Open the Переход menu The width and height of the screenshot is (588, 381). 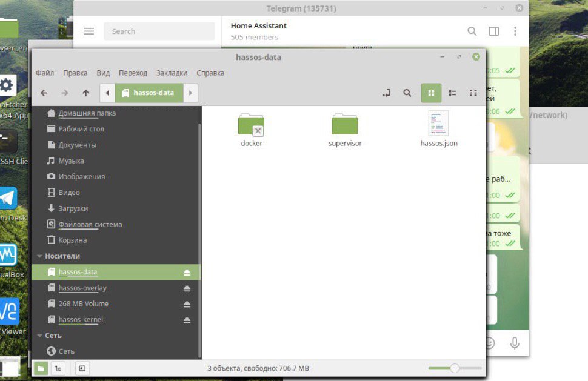(x=133, y=73)
